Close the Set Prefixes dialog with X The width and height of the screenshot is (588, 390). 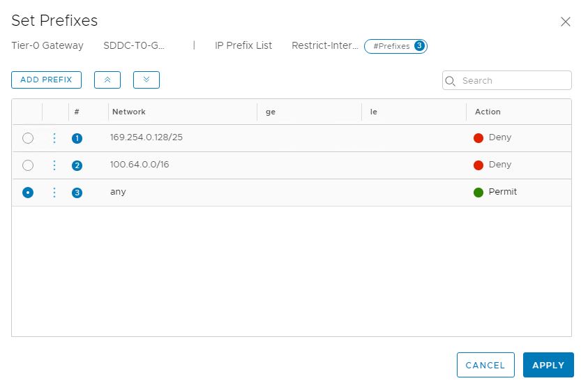point(566,22)
